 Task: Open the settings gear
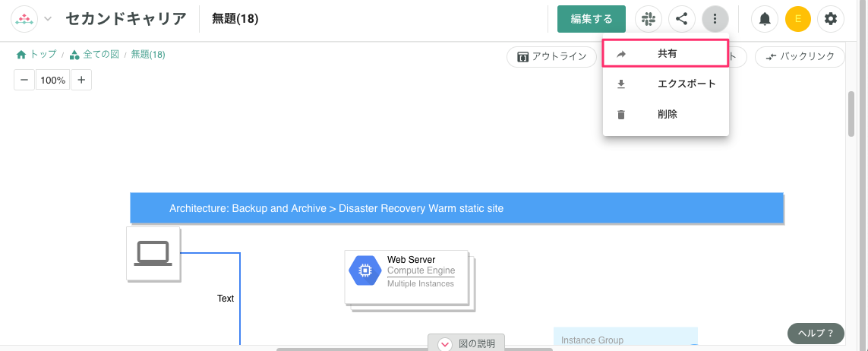[x=830, y=19]
